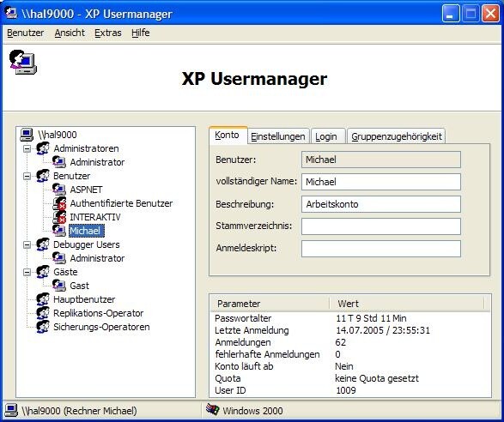Click the user icon beside Administrator under Debugger Users
The width and height of the screenshot is (504, 422).
coord(59,258)
